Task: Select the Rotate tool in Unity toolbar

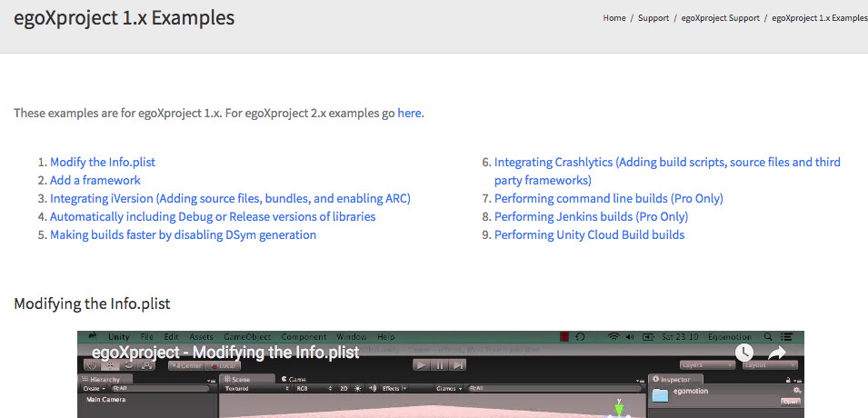Action: [x=128, y=365]
